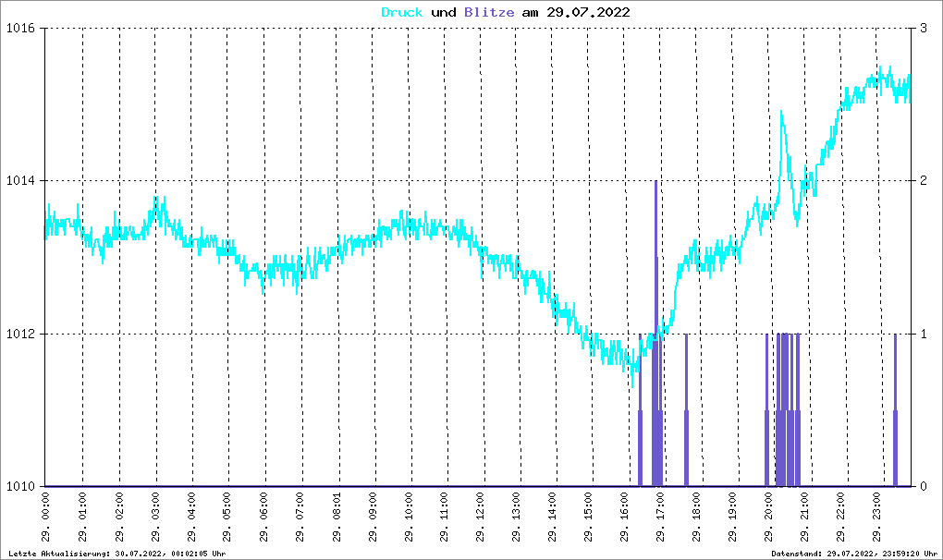The image size is (943, 560).
Task: Click the single lightning bar before 18:00
Action: pos(686,410)
